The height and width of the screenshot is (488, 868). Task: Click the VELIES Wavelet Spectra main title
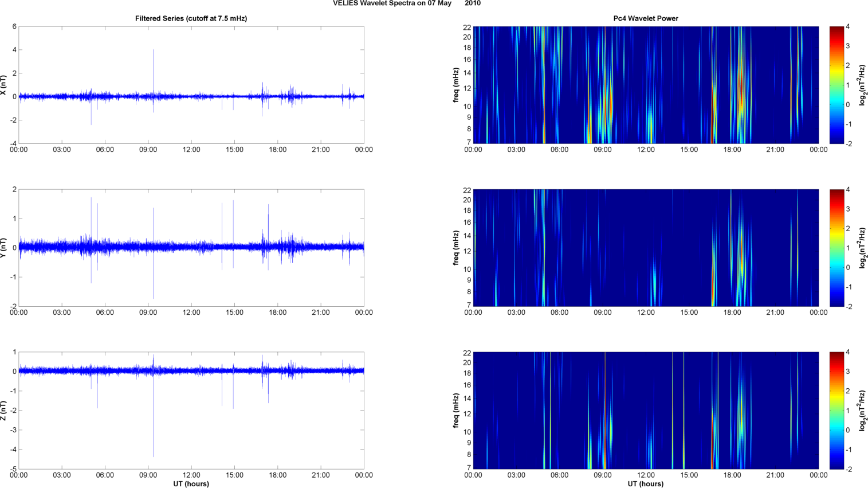(x=406, y=3)
